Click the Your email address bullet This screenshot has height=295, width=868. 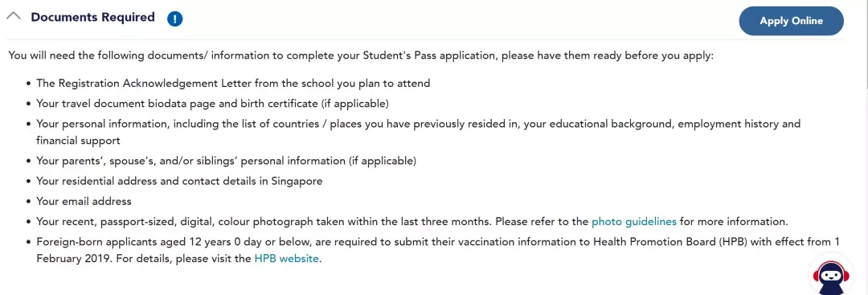pos(84,201)
